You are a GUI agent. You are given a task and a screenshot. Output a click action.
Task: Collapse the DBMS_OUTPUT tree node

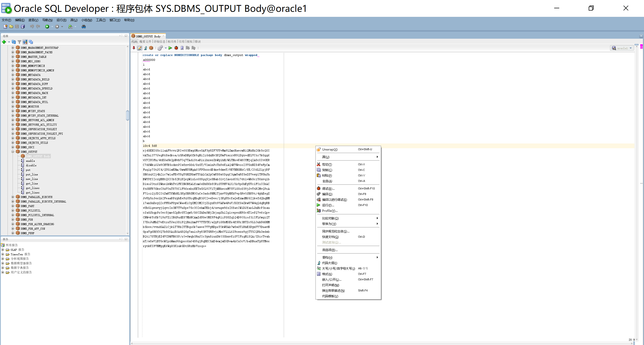pos(13,152)
